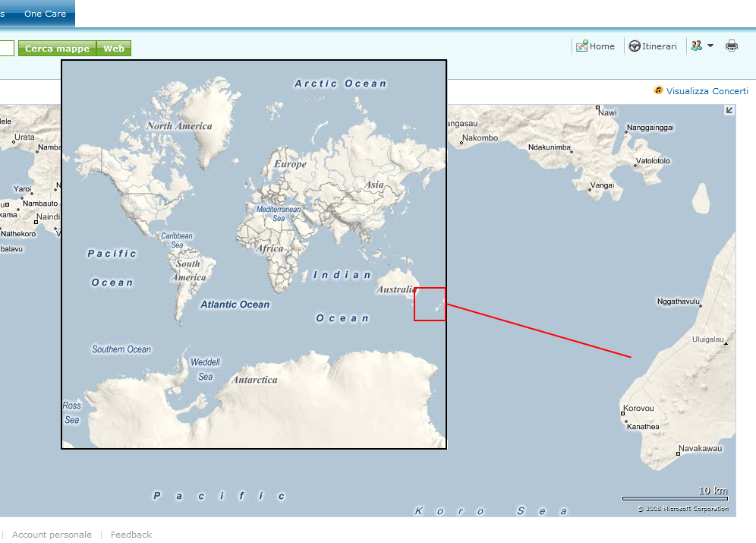Click the Microsoft Corporation copyright text

pos(682,509)
